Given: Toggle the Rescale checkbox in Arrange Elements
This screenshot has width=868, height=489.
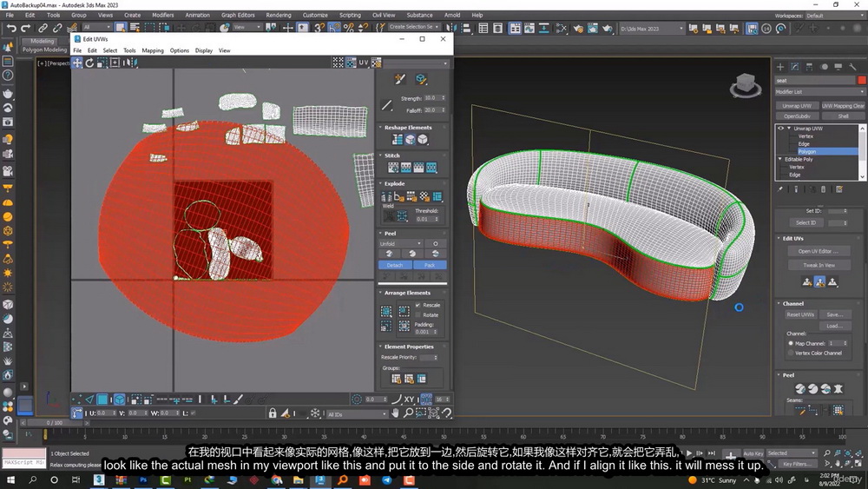Looking at the screenshot, I should (x=418, y=305).
